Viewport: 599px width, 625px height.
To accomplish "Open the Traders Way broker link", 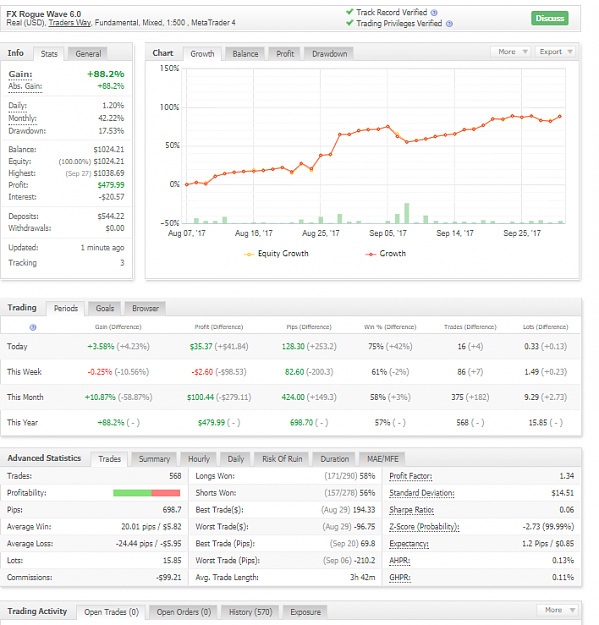I will pos(70,23).
